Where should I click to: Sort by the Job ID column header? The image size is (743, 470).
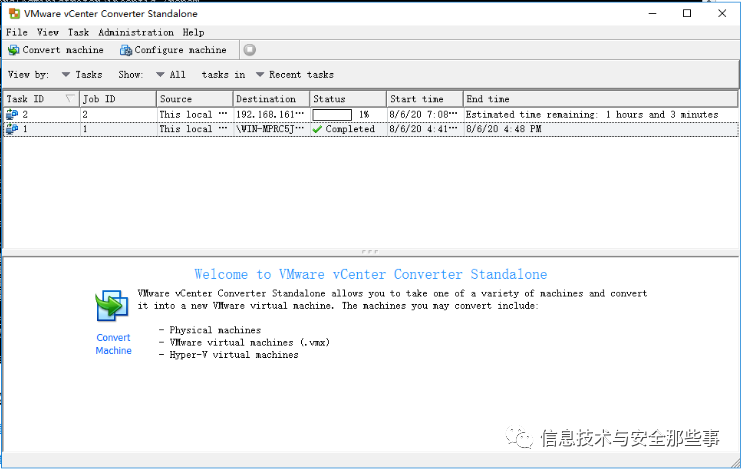pos(118,99)
